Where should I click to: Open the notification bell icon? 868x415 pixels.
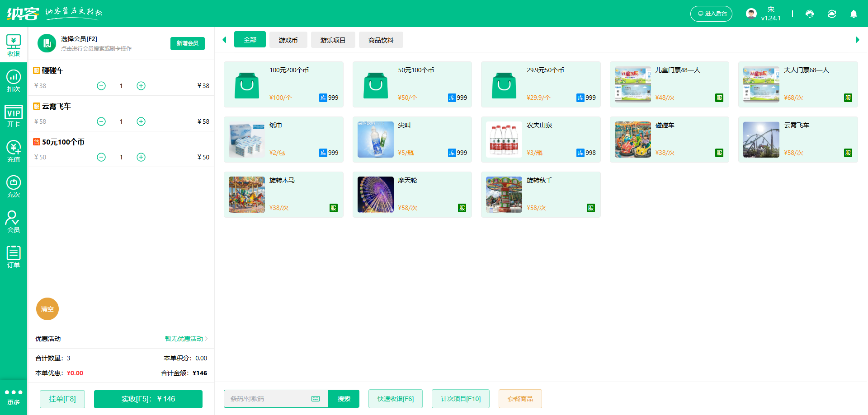(x=854, y=14)
